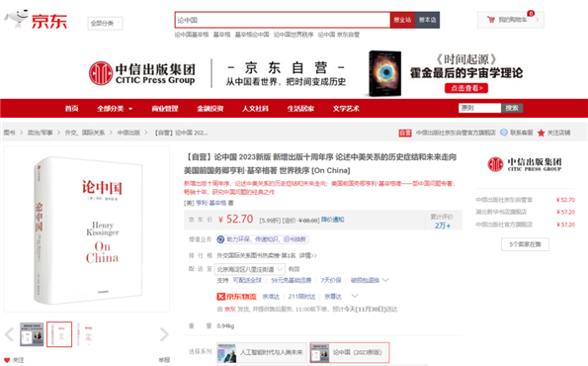Click the 举报 report link
Image resolution: width=588 pixels, height=366 pixels.
[x=164, y=360]
